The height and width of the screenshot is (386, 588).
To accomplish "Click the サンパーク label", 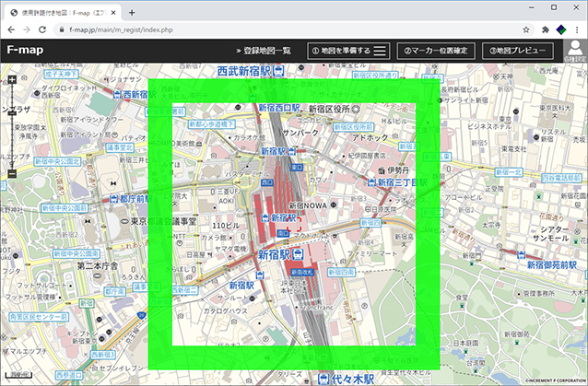I will point(300,133).
